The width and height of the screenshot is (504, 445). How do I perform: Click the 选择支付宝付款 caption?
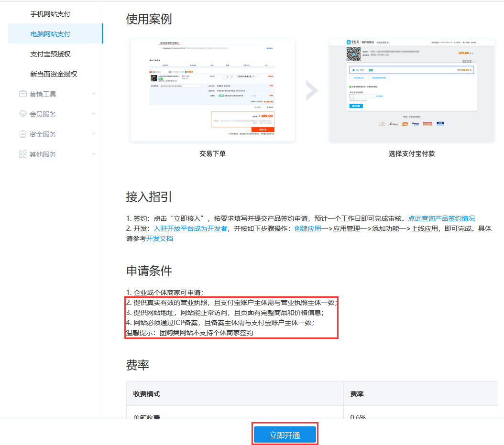coord(412,153)
